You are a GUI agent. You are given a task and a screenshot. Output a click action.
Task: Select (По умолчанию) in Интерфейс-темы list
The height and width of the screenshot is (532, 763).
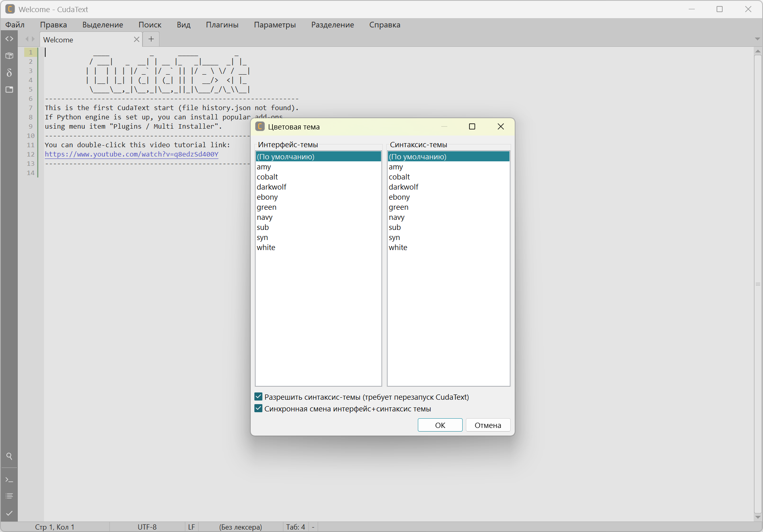click(319, 156)
